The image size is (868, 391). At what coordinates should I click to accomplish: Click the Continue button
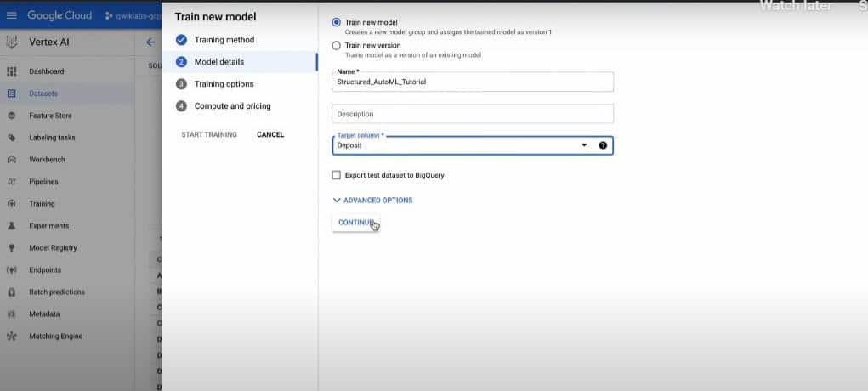point(356,223)
